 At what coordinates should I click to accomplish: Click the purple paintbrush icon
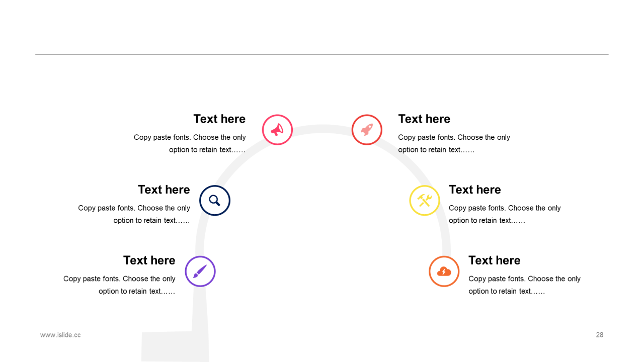pyautogui.click(x=200, y=271)
